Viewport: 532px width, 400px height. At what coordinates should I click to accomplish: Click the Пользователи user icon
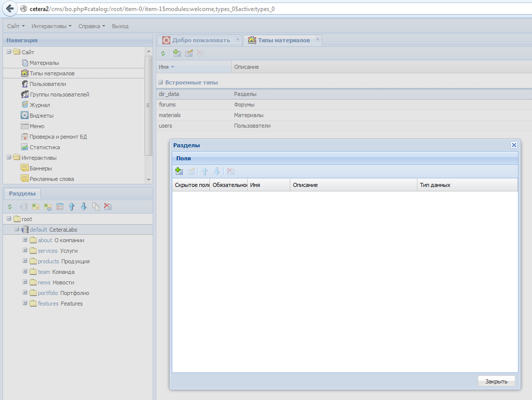25,84
